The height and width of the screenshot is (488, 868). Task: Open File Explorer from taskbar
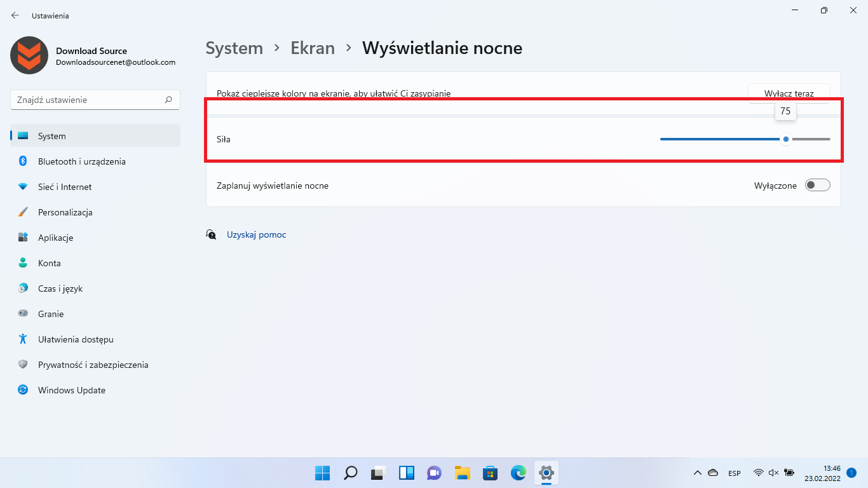coord(463,473)
